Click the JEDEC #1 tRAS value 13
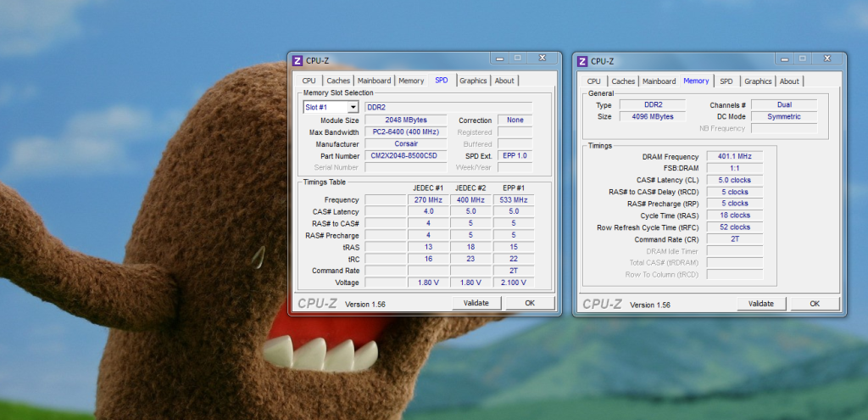Image resolution: width=868 pixels, height=420 pixels. point(428,247)
